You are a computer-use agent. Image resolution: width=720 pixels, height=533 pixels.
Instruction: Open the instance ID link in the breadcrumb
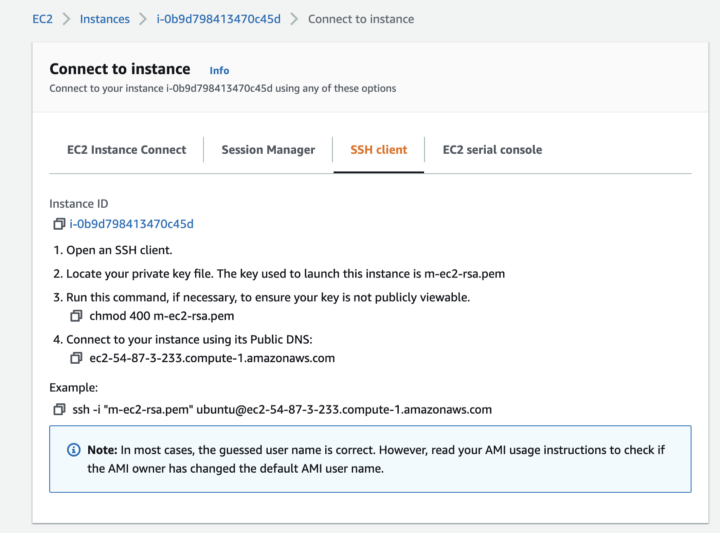(218, 19)
